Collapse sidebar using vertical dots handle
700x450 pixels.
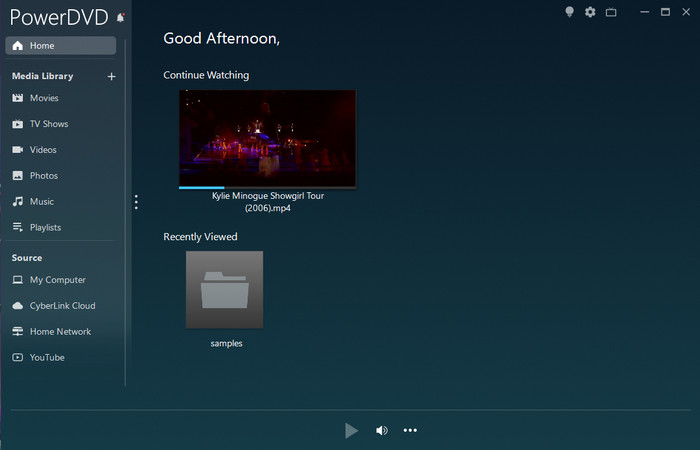pyautogui.click(x=136, y=202)
